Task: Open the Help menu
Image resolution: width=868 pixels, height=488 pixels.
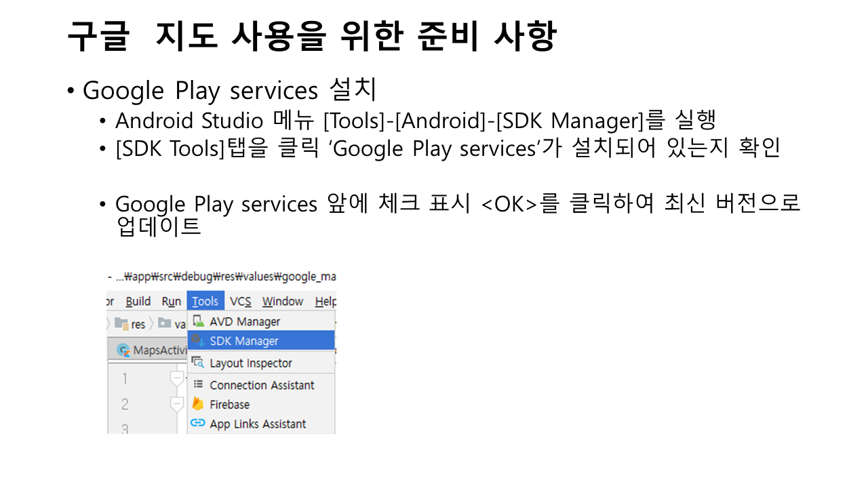Action: pyautogui.click(x=325, y=302)
